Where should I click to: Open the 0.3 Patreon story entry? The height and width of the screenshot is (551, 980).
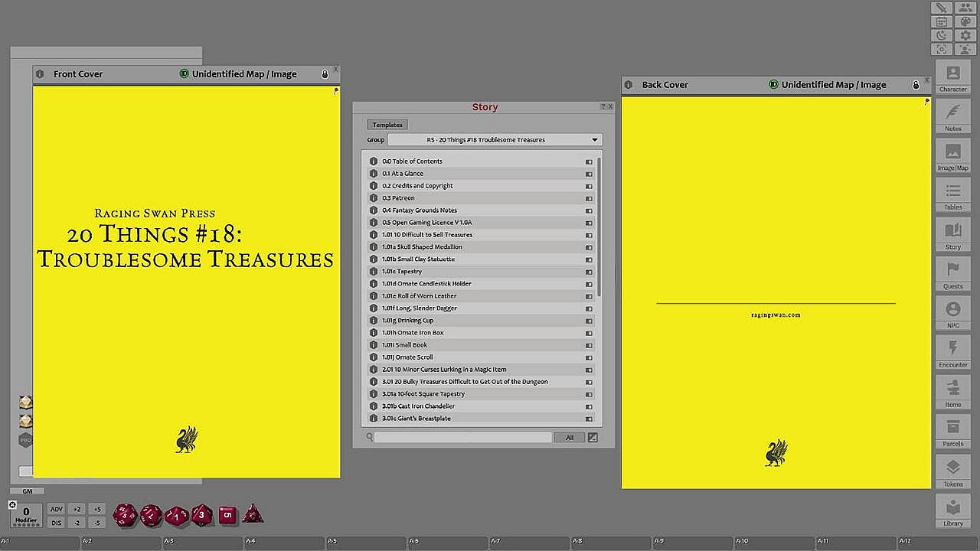482,198
